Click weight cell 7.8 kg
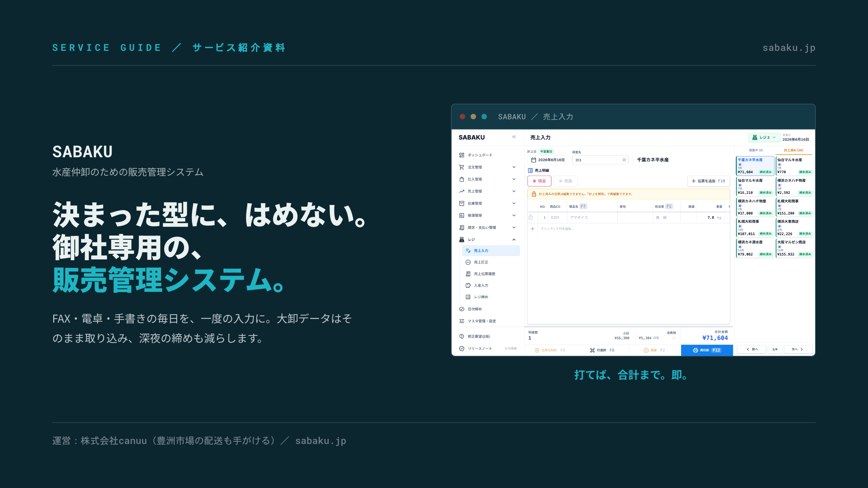Image resolution: width=868 pixels, height=488 pixels. click(x=711, y=218)
